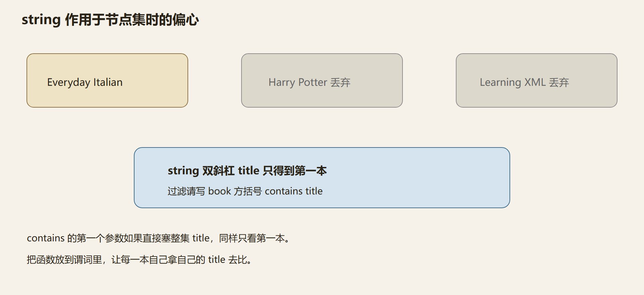Viewport: 644px width, 295px height.
Task: Click the paragraph starting with 把函数放到谓词里
Action: point(140,260)
